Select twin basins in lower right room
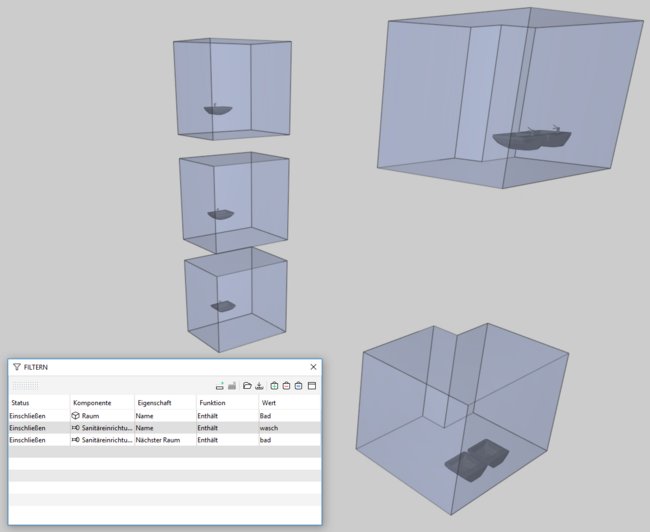Viewport: 650px width, 532px height. point(477,459)
